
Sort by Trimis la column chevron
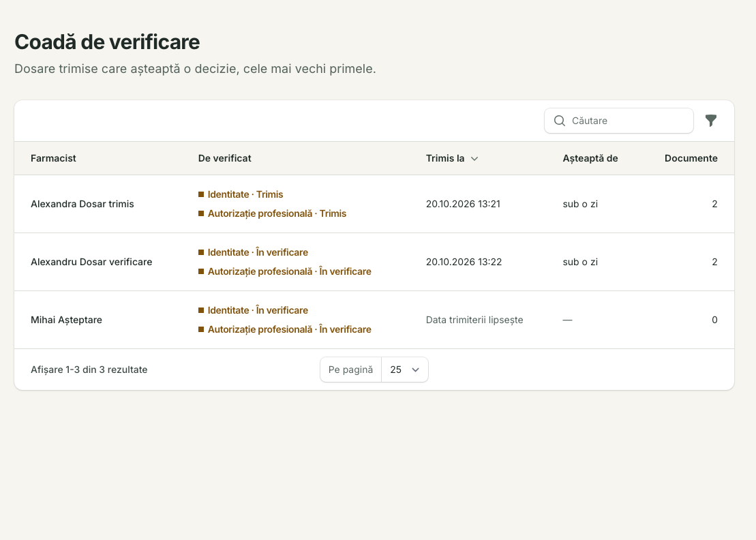tap(474, 159)
